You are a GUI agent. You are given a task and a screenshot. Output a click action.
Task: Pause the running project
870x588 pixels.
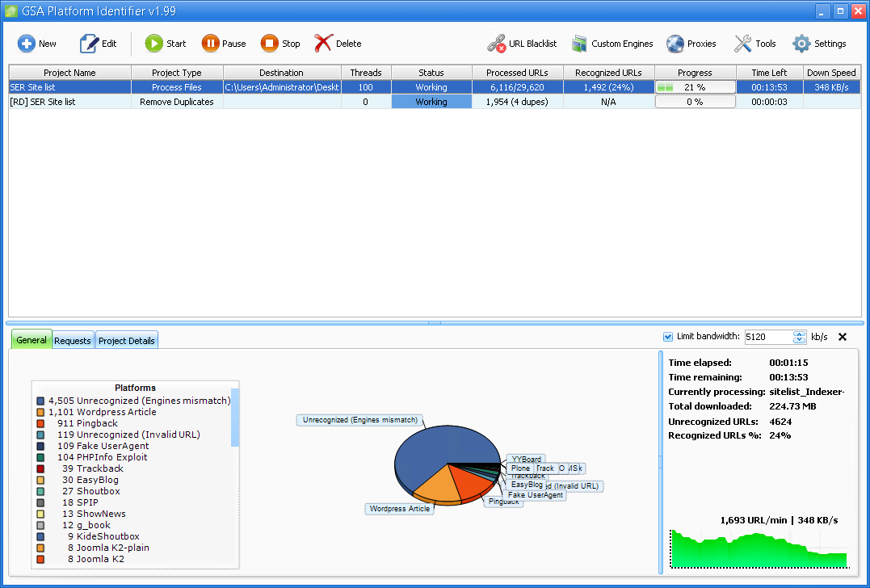pos(210,44)
